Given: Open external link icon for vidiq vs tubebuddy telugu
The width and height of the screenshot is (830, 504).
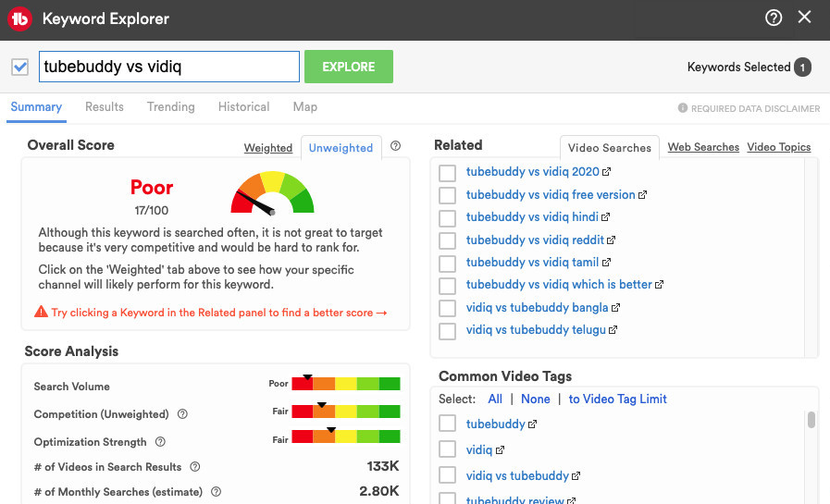Looking at the screenshot, I should (x=613, y=329).
